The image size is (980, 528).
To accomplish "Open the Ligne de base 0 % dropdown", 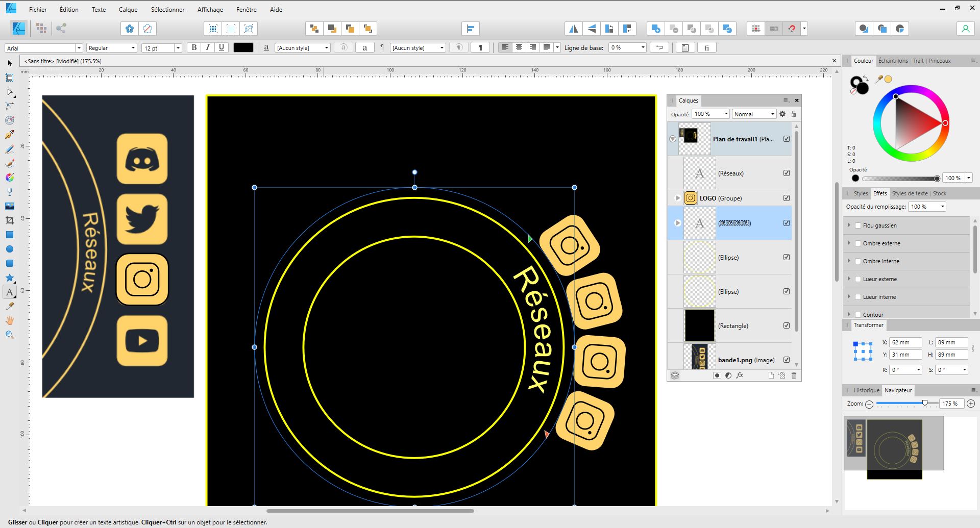I will [643, 47].
